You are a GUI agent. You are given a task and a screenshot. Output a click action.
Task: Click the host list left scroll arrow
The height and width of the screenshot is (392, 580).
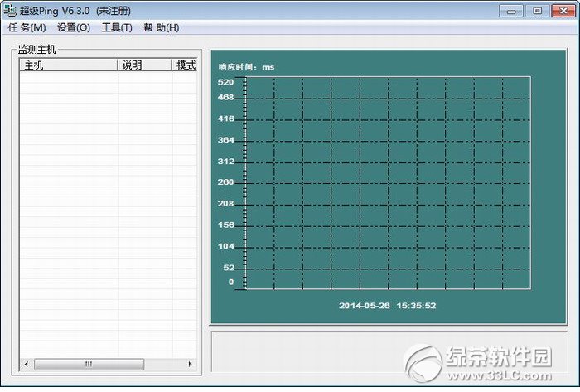(27, 365)
